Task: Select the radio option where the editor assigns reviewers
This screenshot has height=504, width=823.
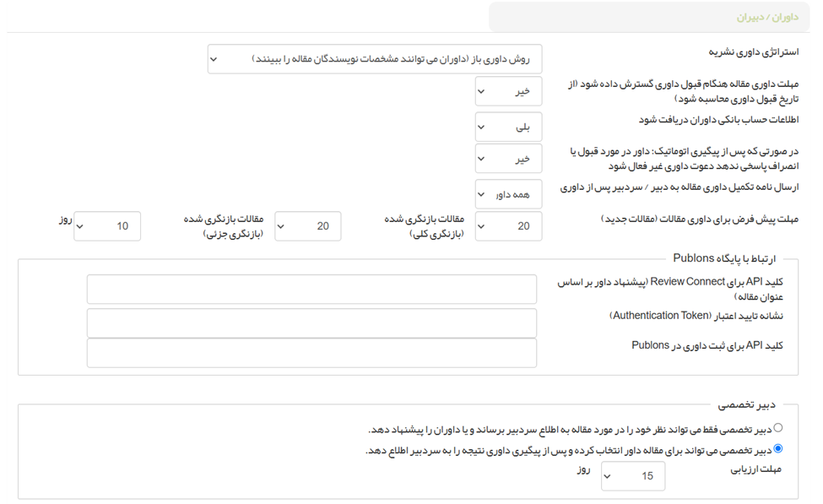Action: pos(777,449)
